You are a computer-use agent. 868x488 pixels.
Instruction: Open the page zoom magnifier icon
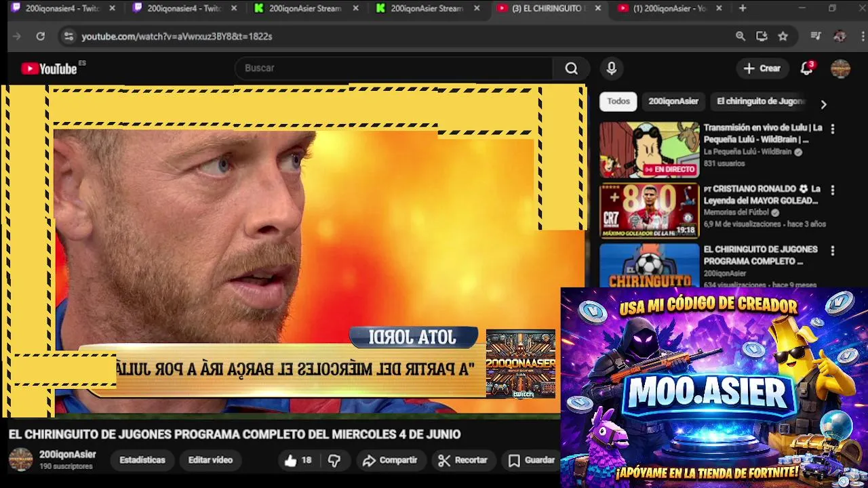click(741, 37)
